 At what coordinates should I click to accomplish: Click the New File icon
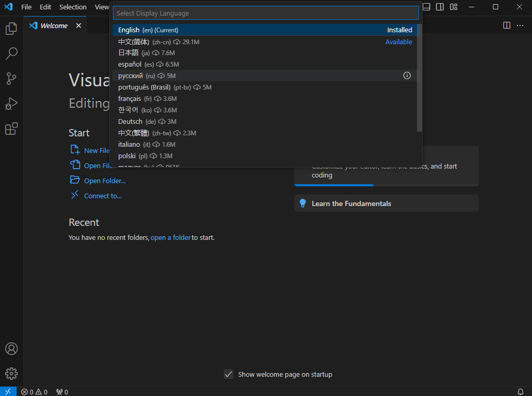click(75, 149)
